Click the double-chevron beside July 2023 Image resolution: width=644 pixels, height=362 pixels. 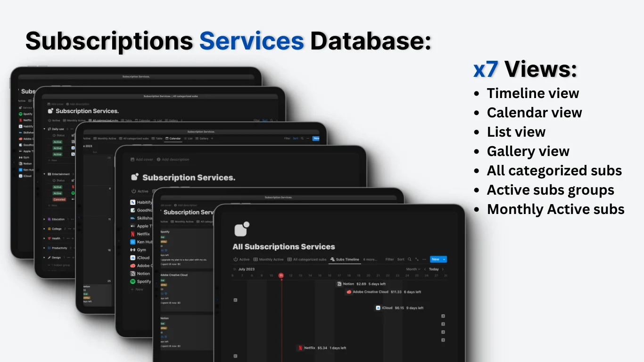(234, 269)
